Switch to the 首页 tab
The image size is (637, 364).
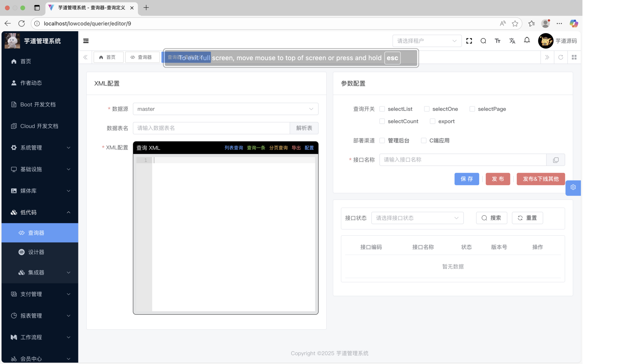click(x=108, y=57)
